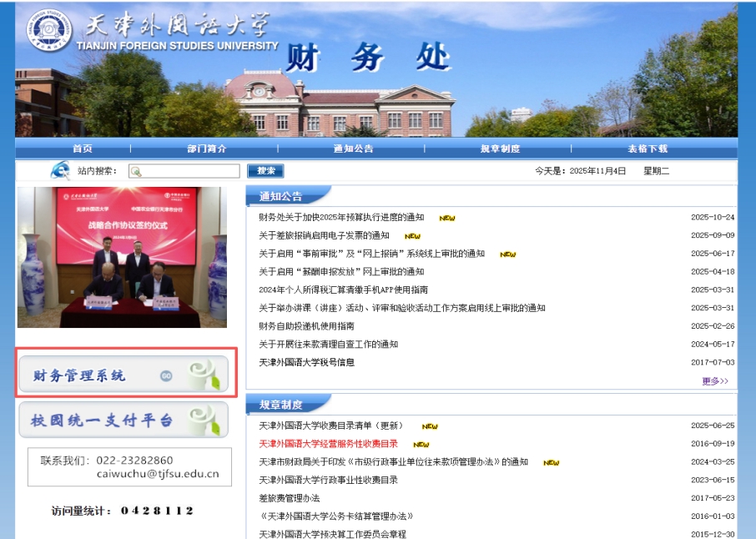Go to the 部门简介 menu item
Image resolution: width=756 pixels, height=539 pixels.
coord(206,149)
